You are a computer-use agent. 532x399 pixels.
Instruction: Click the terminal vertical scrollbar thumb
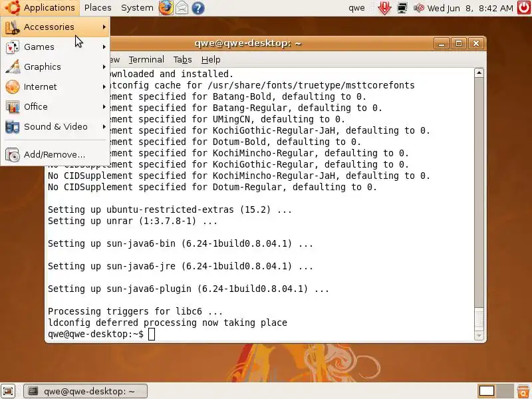pos(479,319)
